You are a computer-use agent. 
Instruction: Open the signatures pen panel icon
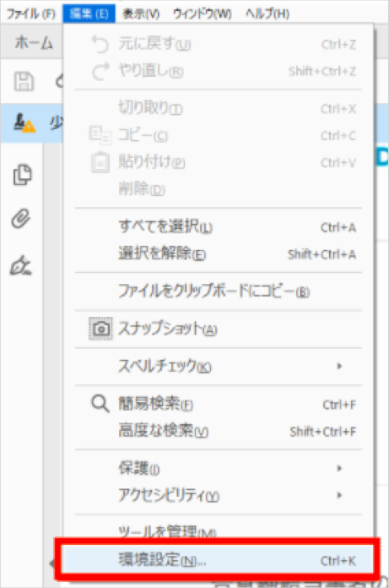[x=21, y=266]
